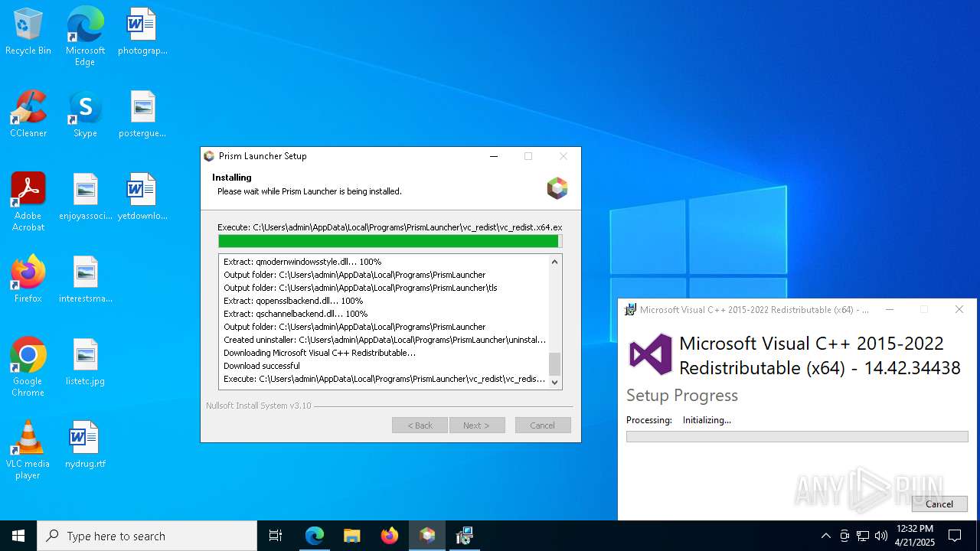980x551 pixels.
Task: Select the Microsoft Edge desktop shortcut
Action: click(85, 37)
